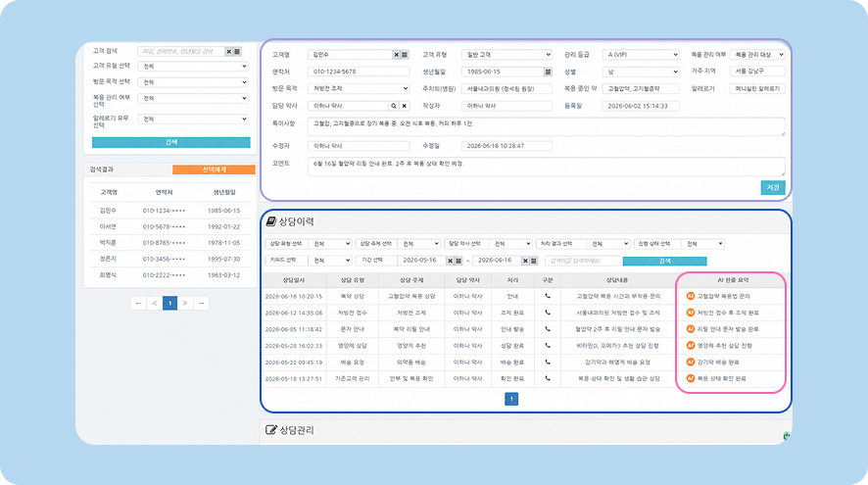Expand the 방문 목적 dropdown 처방전 조제
868x485 pixels.
359,88
